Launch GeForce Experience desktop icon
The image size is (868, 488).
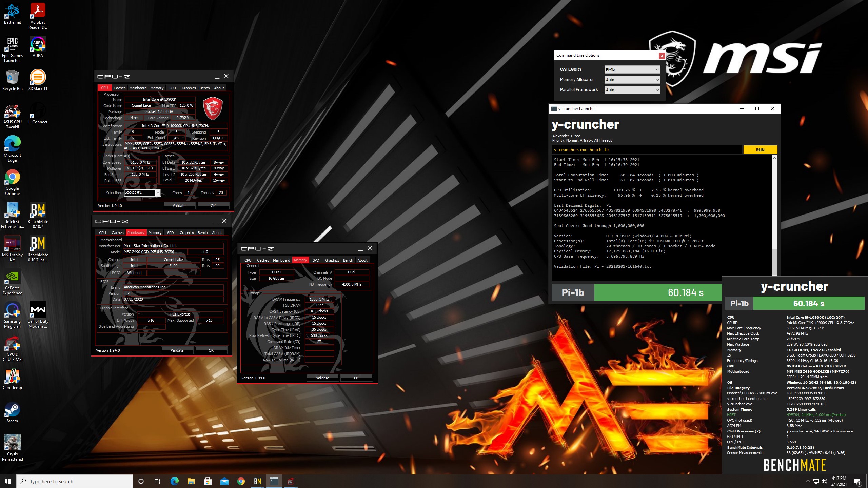tap(13, 282)
